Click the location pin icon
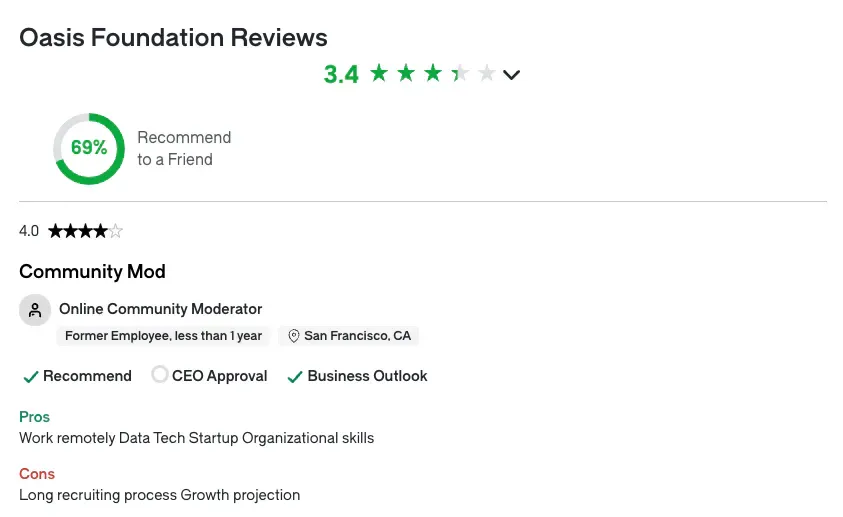This screenshot has height=517, width=843. point(294,336)
